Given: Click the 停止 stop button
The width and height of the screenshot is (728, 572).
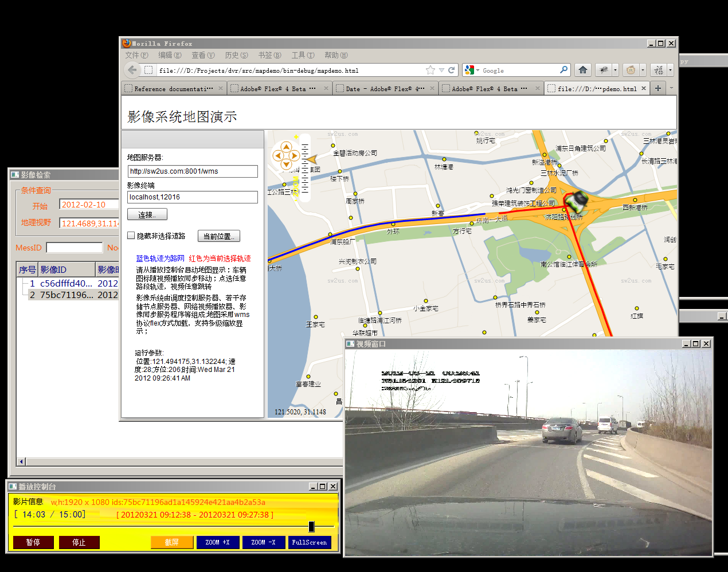Looking at the screenshot, I should [79, 542].
